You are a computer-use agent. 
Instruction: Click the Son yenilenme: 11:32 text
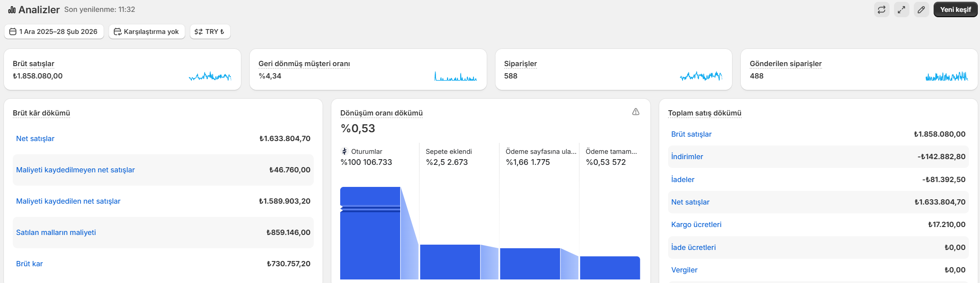click(100, 9)
